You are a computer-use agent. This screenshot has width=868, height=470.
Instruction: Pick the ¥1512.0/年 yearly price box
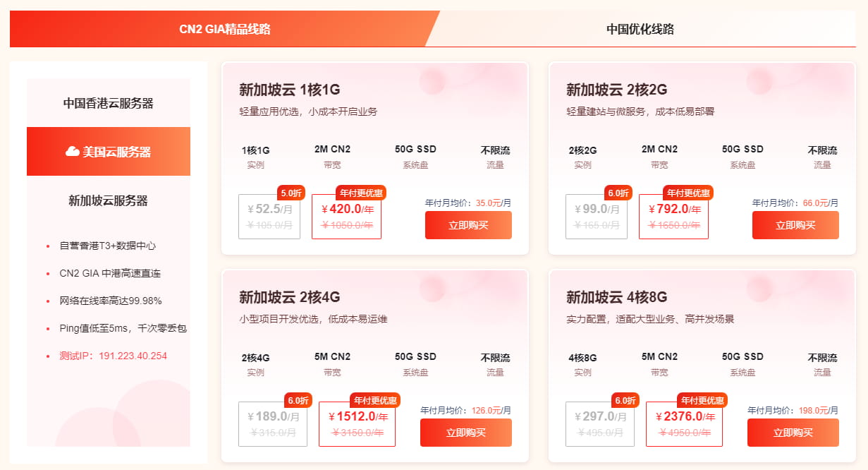tap(357, 424)
